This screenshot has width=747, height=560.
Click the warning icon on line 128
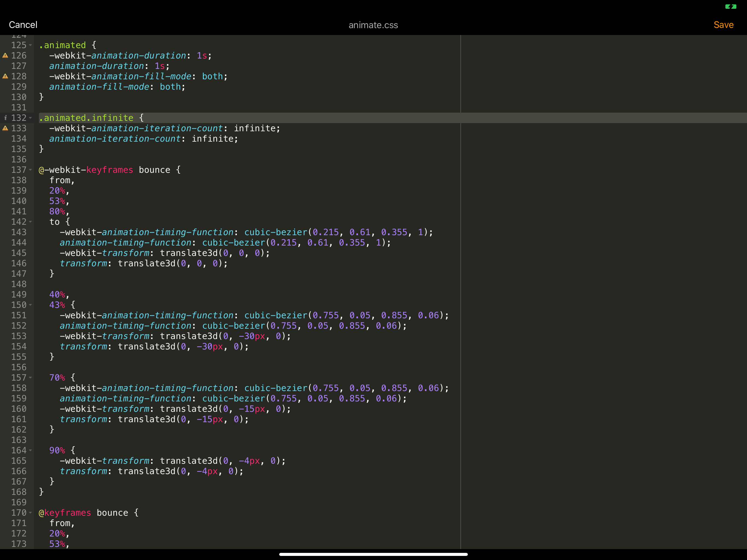tap(5, 76)
